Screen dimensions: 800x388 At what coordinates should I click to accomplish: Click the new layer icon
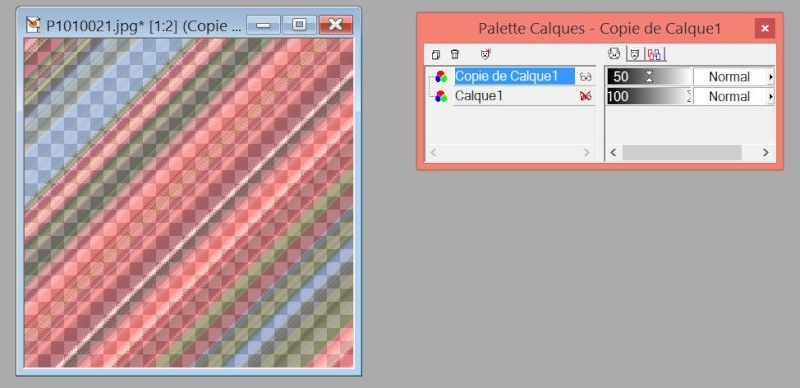click(x=436, y=54)
